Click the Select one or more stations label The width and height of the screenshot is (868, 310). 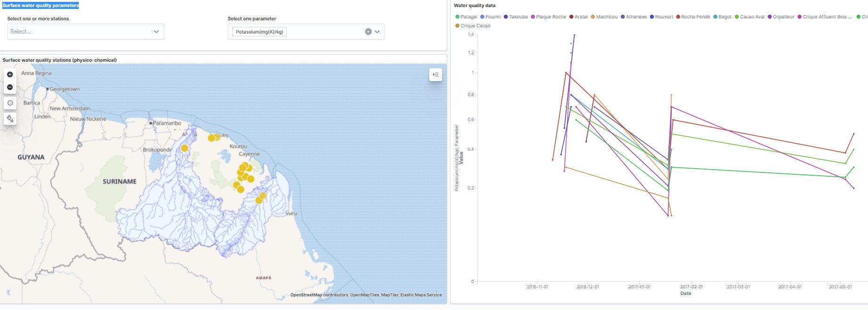pos(38,19)
